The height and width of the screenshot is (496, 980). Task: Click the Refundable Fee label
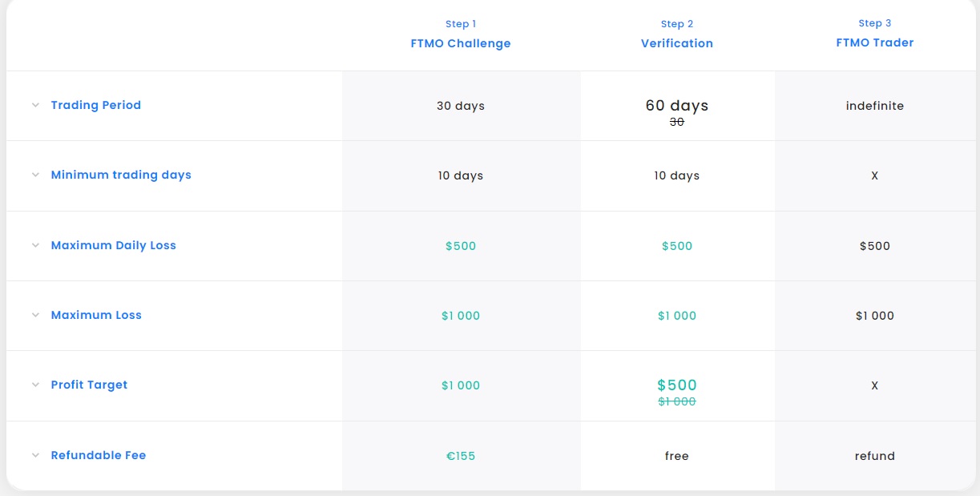[x=99, y=455]
